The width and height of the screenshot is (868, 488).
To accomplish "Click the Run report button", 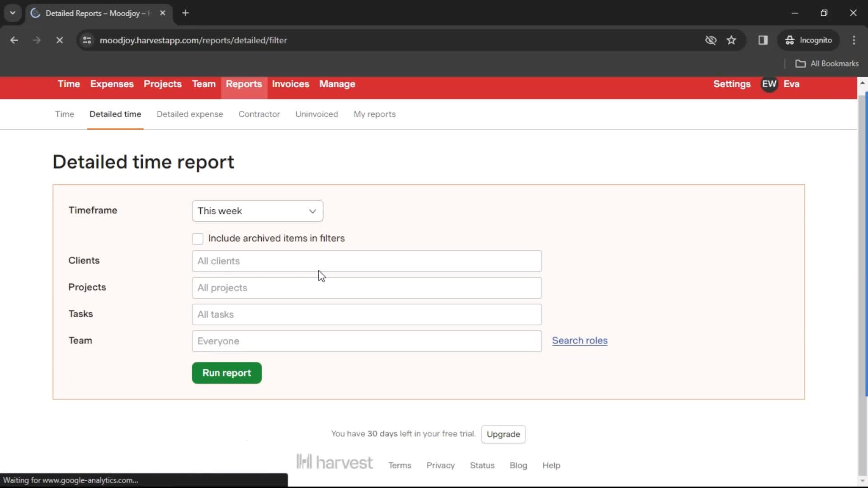I will (226, 372).
